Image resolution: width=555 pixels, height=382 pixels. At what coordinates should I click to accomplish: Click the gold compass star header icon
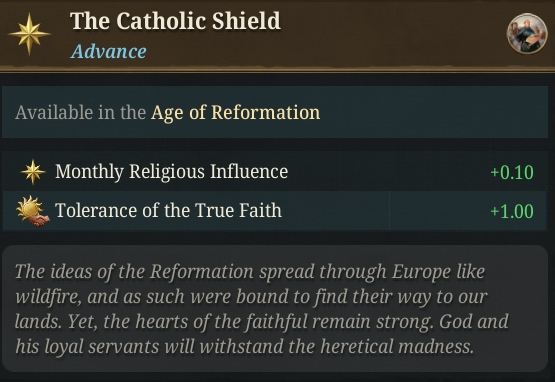29,34
